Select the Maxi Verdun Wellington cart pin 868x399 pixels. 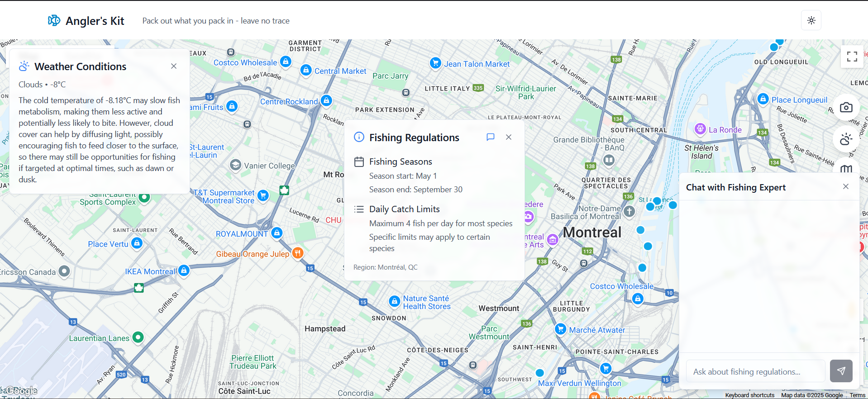(606, 368)
